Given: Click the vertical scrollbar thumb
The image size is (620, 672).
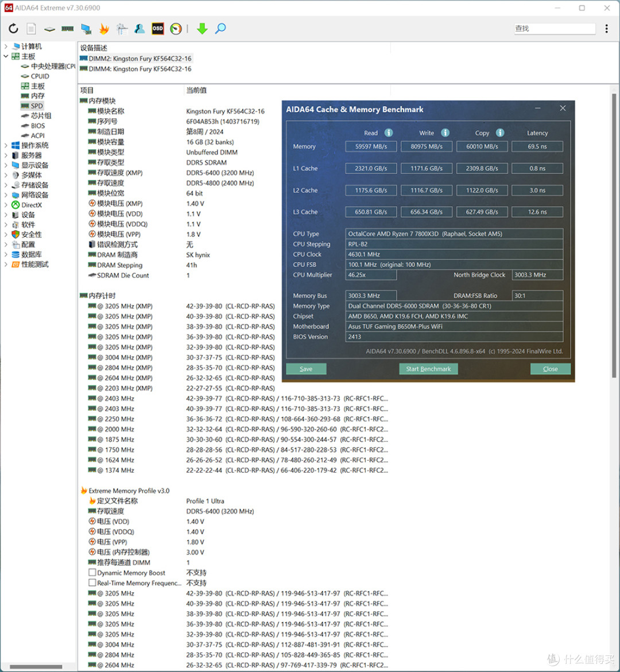Looking at the screenshot, I should (614, 235).
